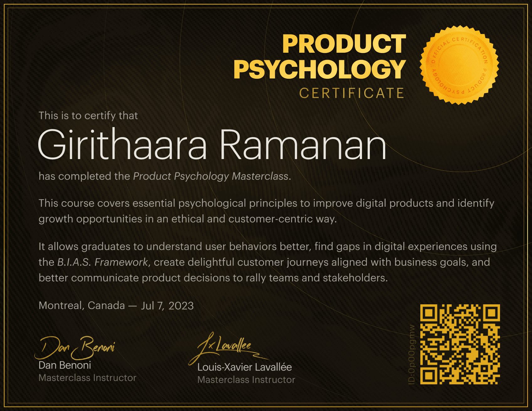
Task: Click the italic 'Product Psychology Masterclass' text
Action: point(210,176)
